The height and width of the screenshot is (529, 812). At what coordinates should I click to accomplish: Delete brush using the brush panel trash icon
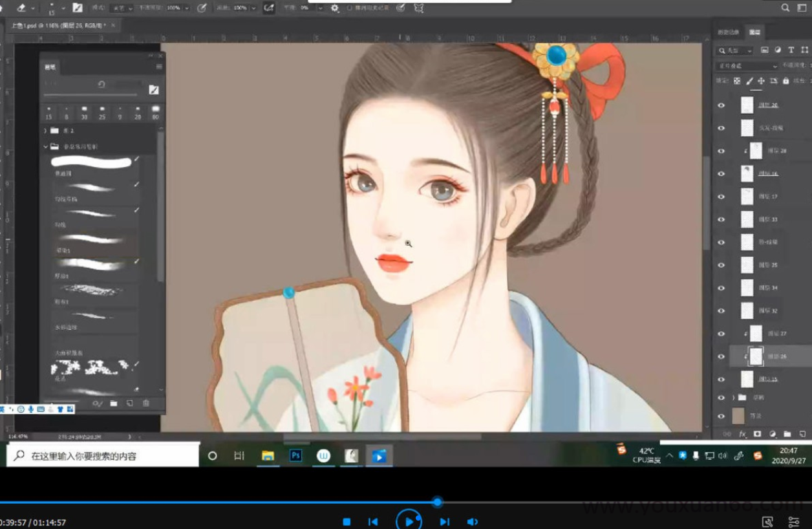tap(146, 404)
